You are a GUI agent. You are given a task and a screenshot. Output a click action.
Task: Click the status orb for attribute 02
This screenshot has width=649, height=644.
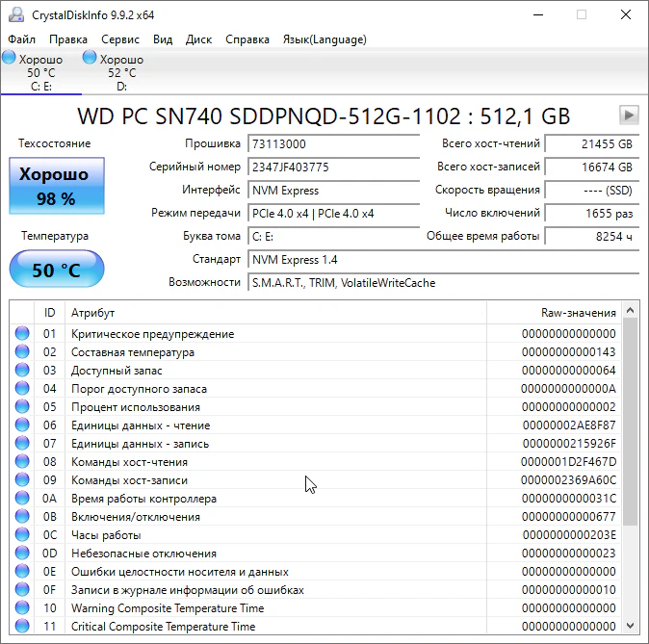point(22,351)
